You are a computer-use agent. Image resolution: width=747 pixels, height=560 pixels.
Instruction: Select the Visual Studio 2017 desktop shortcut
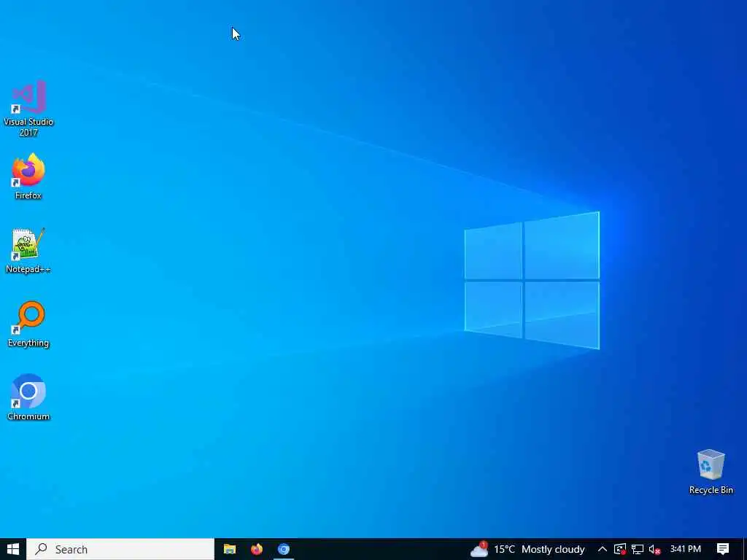tap(28, 109)
